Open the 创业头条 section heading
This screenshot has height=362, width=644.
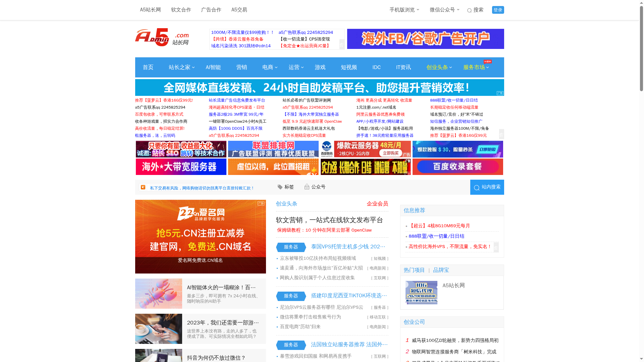[x=286, y=204]
